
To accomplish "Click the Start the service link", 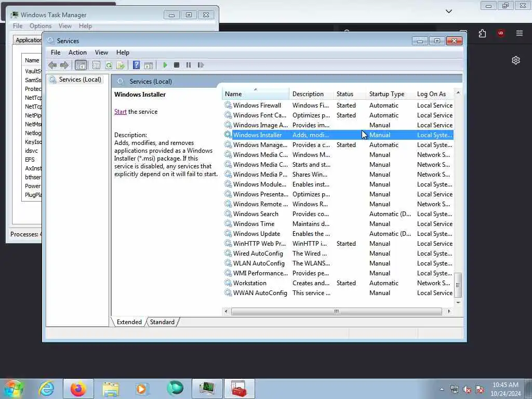I will pyautogui.click(x=121, y=112).
